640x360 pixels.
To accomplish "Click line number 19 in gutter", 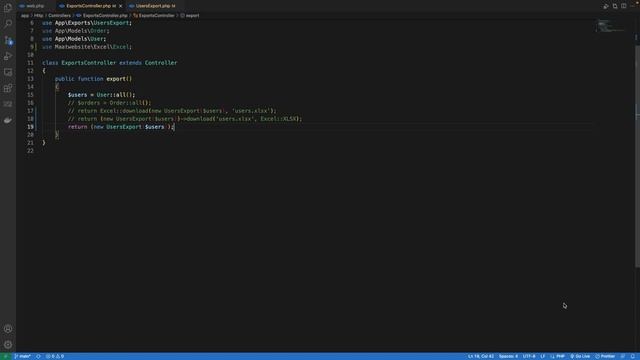I will pos(31,127).
